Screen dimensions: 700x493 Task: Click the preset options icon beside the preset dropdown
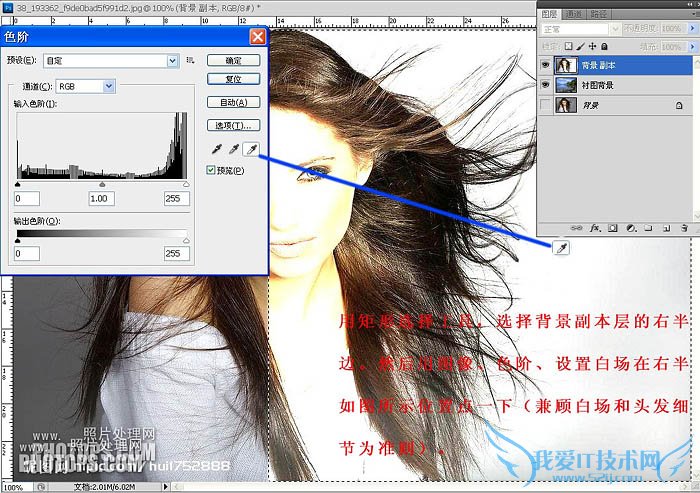(191, 61)
